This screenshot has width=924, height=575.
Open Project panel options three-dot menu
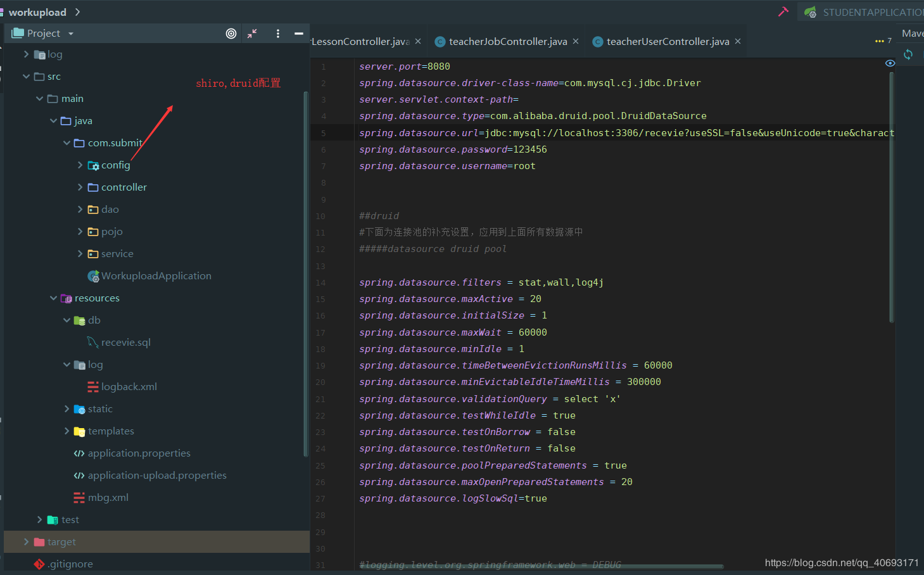(x=278, y=34)
